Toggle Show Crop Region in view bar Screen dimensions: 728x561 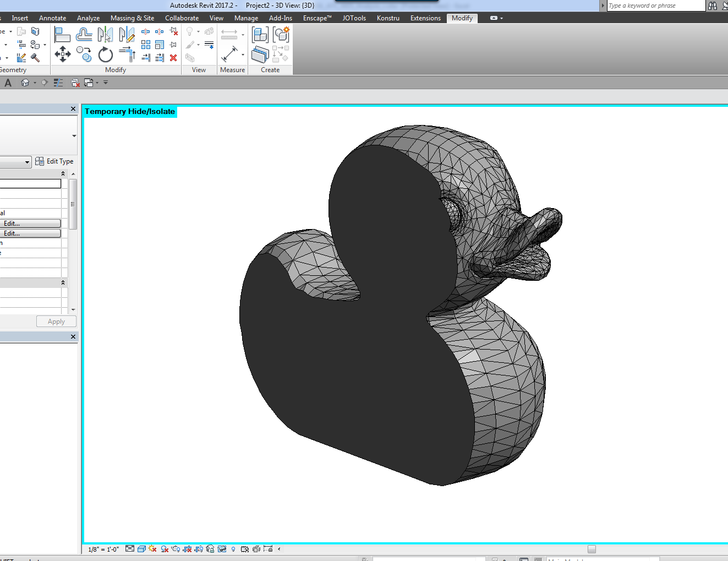[199, 549]
